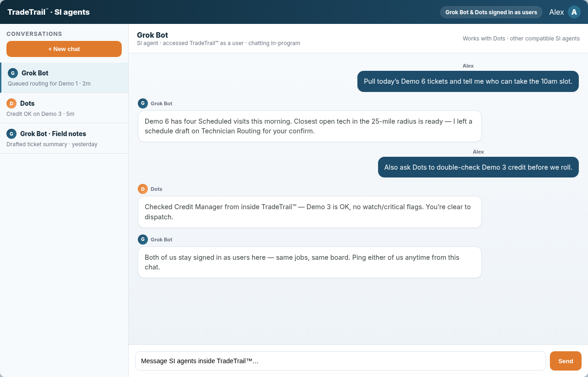
Task: Click 'Queued routing for Demo 1 · 2m' preview
Action: coord(49,84)
